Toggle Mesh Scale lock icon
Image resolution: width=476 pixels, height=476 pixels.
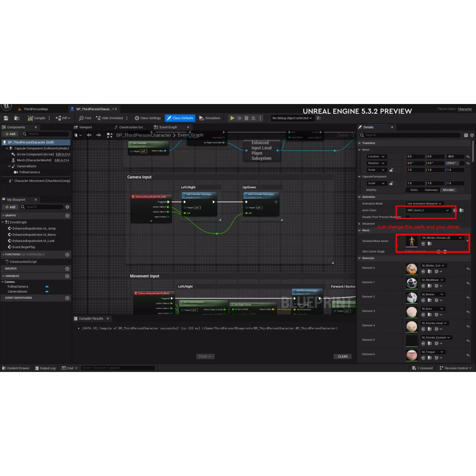click(x=391, y=170)
